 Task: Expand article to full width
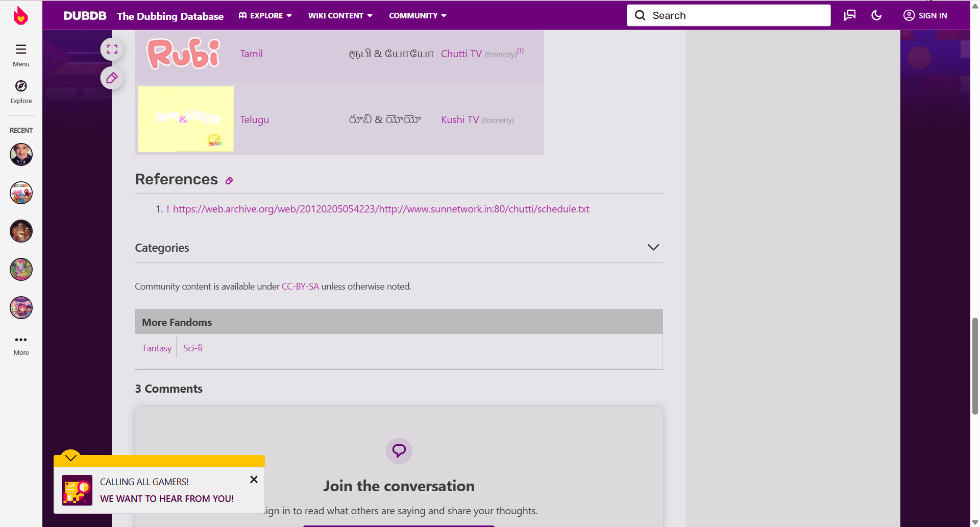click(112, 50)
